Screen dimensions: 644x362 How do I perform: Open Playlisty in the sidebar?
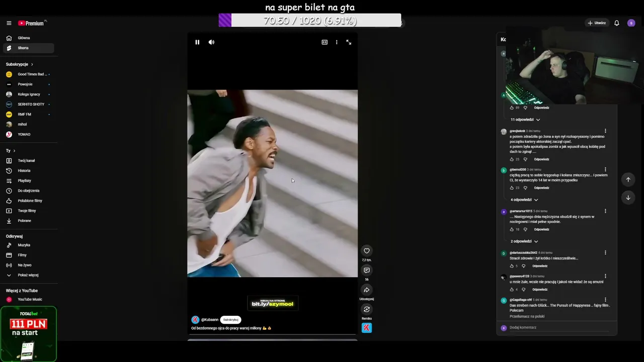pos(28,181)
